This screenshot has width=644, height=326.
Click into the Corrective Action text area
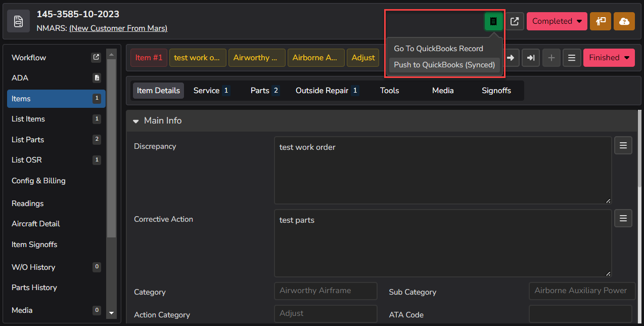pos(443,243)
